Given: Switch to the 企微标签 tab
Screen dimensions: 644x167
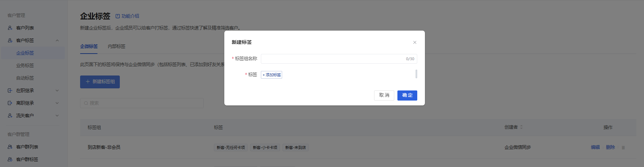Looking at the screenshot, I should click(89, 46).
